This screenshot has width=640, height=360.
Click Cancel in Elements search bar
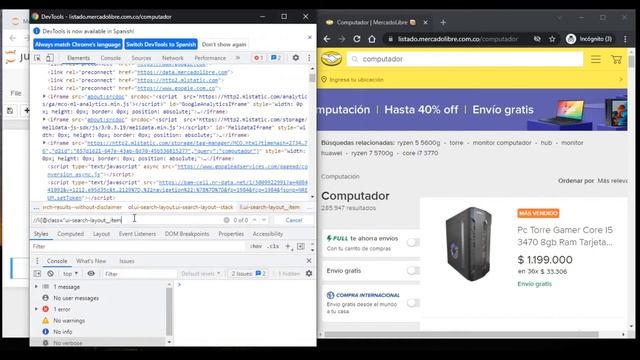tap(293, 220)
